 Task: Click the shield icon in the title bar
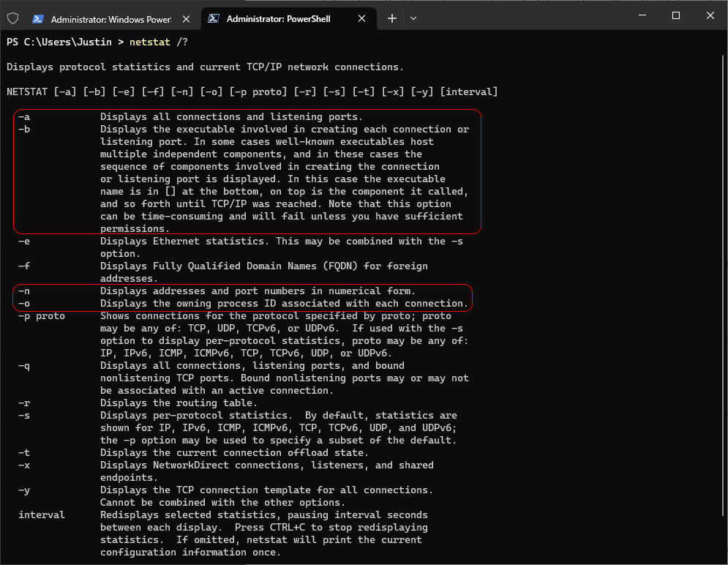point(13,18)
